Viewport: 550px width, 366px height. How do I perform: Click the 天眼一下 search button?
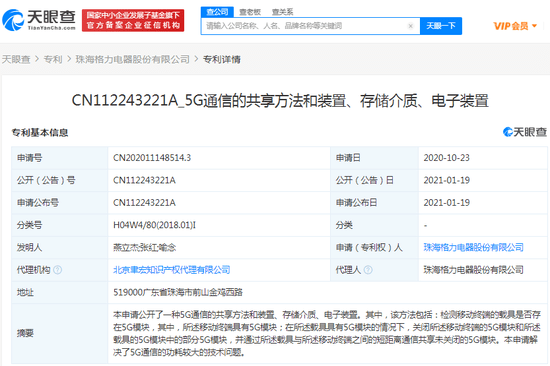pyautogui.click(x=441, y=26)
